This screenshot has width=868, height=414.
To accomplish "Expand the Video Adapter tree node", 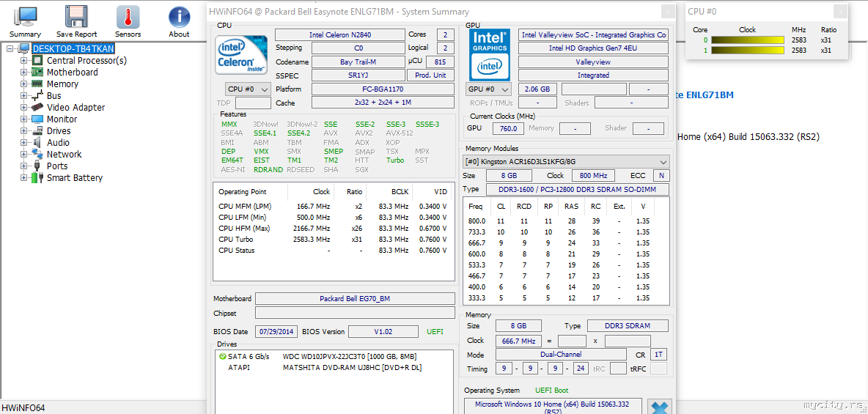I will pos(23,108).
